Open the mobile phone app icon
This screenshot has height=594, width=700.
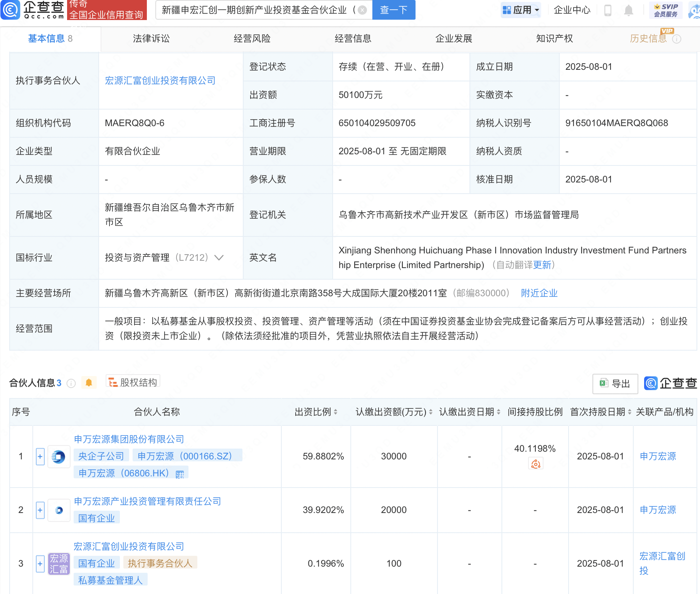click(608, 10)
